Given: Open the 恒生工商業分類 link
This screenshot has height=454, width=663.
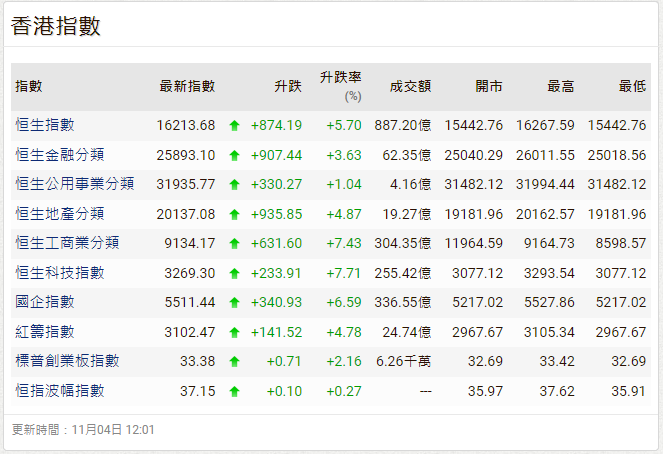Looking at the screenshot, I should [x=67, y=243].
